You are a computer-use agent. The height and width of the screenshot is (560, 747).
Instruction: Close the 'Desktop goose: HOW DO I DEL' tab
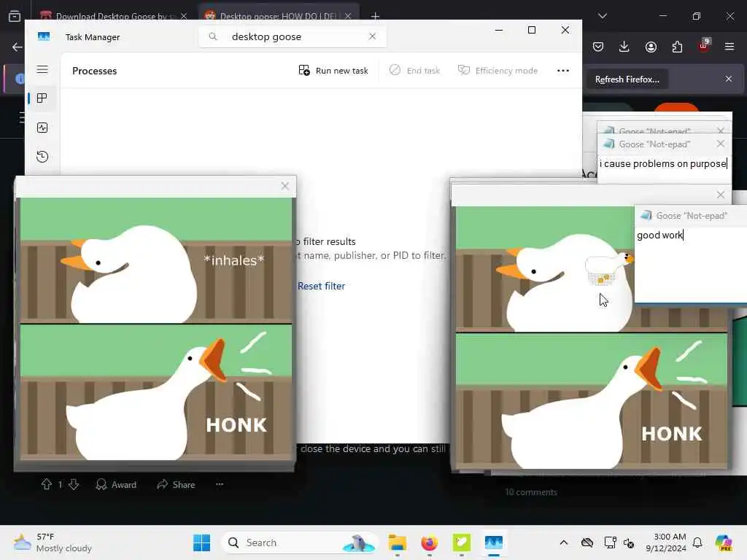(x=348, y=16)
